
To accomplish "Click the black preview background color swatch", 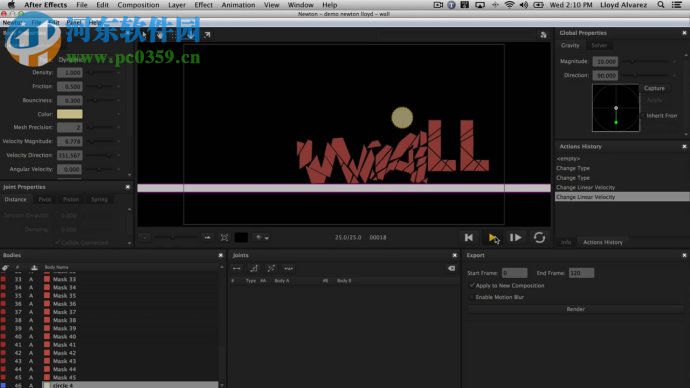I will click(241, 238).
